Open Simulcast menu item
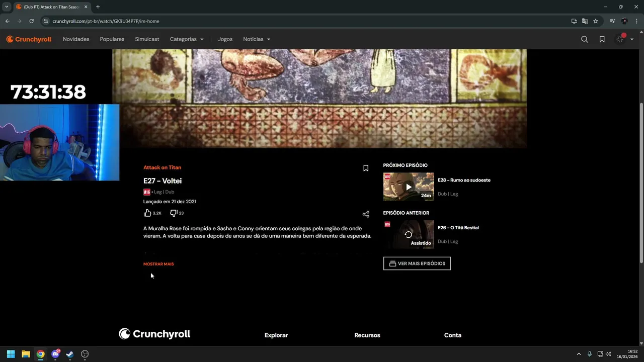The height and width of the screenshot is (362, 644). pyautogui.click(x=147, y=39)
